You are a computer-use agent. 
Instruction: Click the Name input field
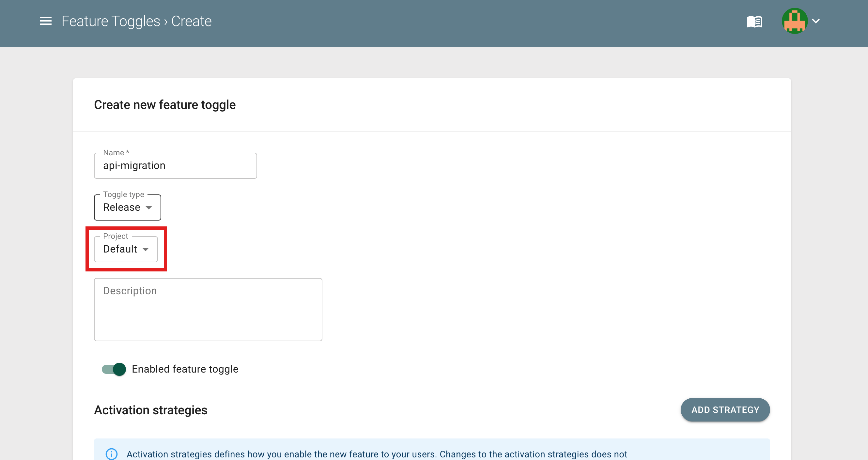(x=175, y=165)
